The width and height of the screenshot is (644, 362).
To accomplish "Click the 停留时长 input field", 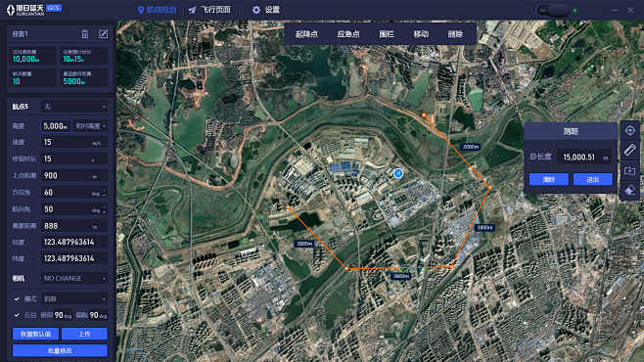I will (74, 158).
